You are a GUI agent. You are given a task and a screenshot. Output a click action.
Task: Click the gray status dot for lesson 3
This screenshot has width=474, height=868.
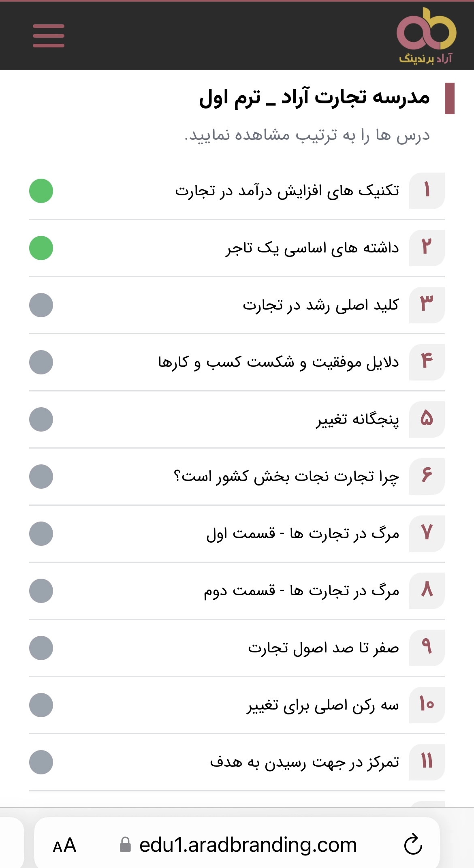41,305
